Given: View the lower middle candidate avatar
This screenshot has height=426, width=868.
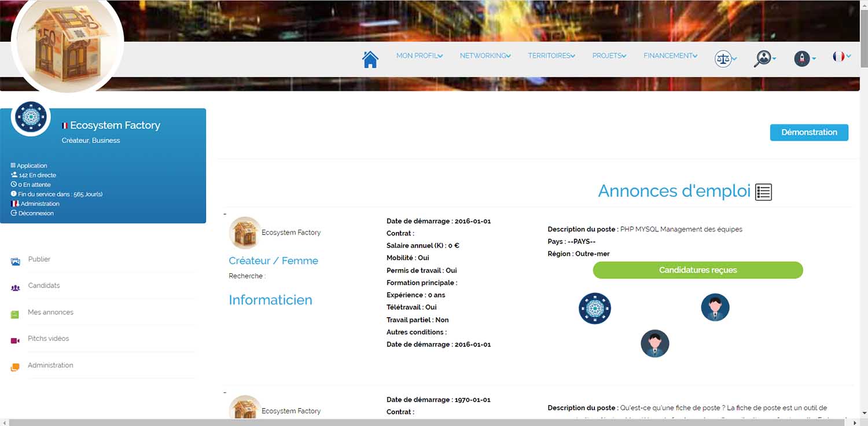Looking at the screenshot, I should (x=655, y=344).
